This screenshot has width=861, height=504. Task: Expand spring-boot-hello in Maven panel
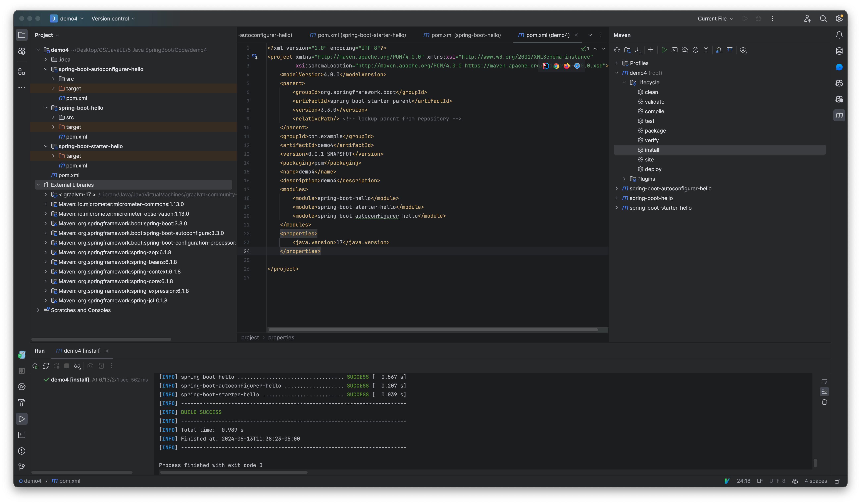point(617,198)
